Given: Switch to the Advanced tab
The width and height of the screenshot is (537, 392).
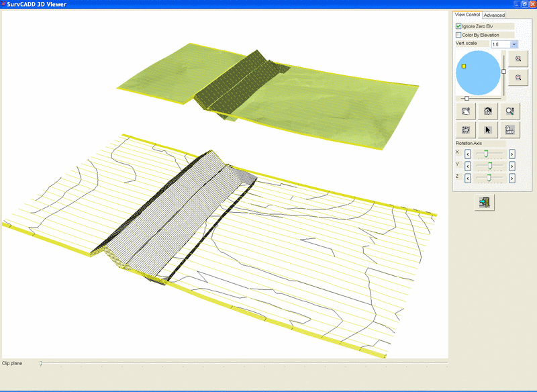Looking at the screenshot, I should pos(494,15).
